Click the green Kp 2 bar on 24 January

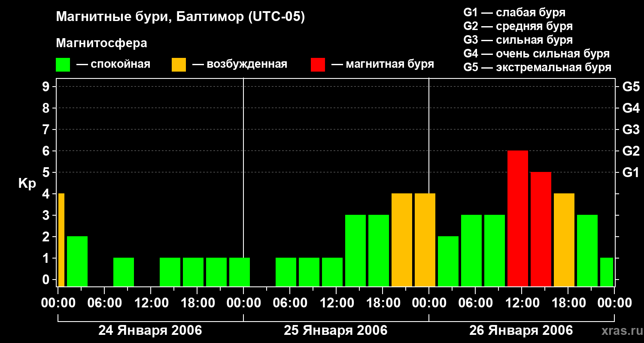(77, 262)
